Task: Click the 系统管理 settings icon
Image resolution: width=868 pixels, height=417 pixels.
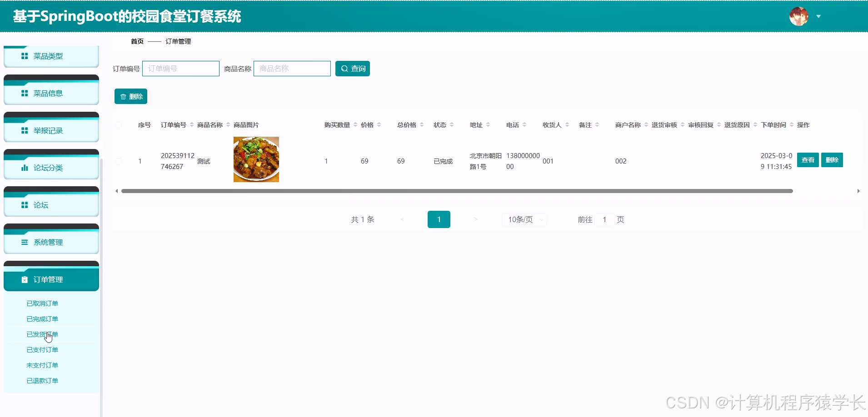Action: 24,242
